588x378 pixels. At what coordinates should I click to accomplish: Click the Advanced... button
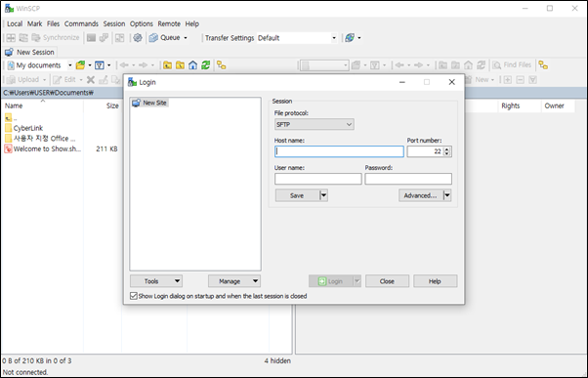click(420, 195)
